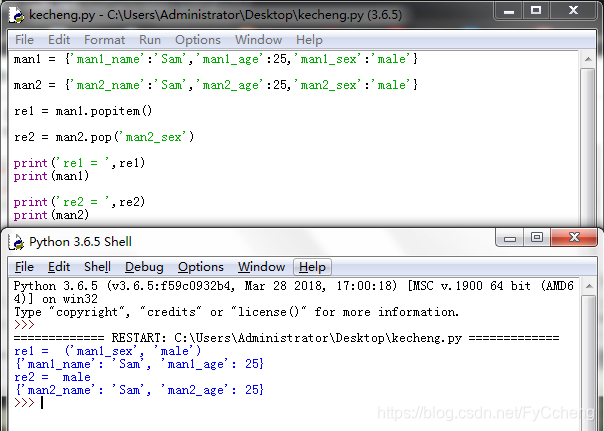Maximize the Python 3.6.5 Shell window
Viewport: 604px width, 431px height.
[537, 238]
